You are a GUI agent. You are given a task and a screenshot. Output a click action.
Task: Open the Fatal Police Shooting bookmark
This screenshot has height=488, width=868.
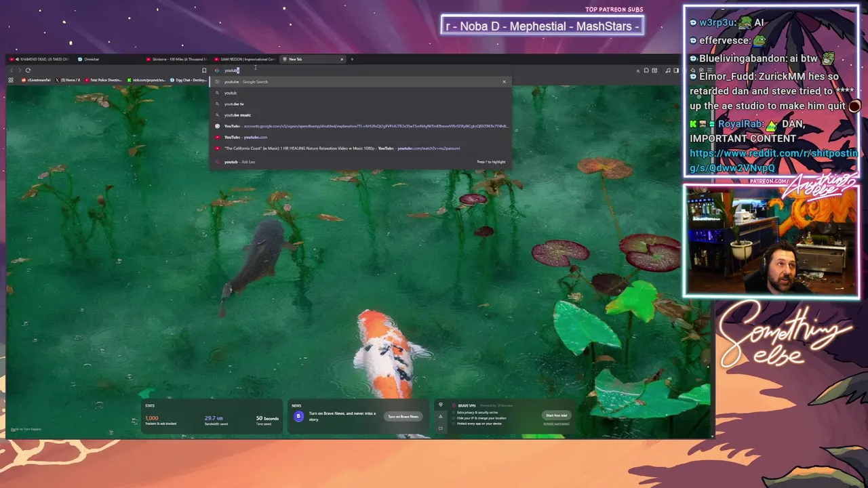point(103,80)
